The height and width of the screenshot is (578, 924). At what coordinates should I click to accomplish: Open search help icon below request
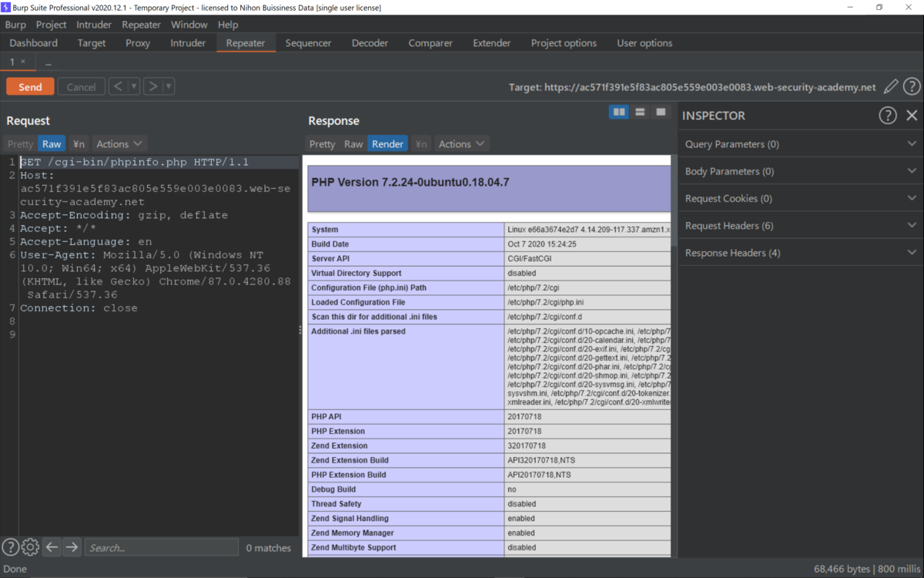pos(10,547)
